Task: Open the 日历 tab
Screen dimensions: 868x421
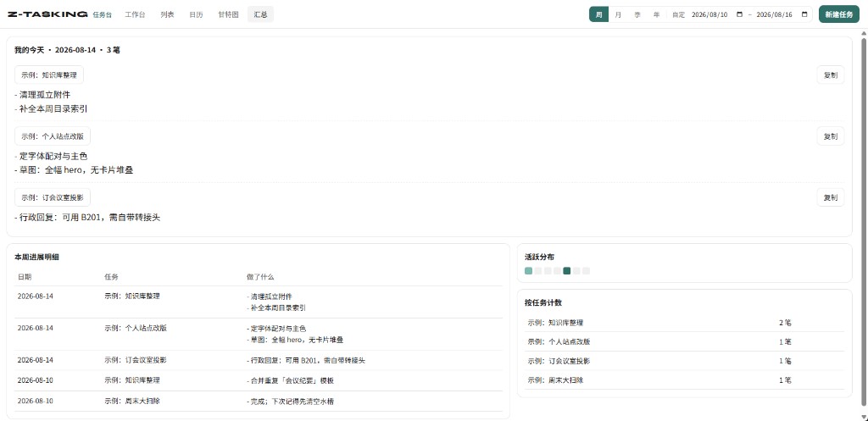Action: pyautogui.click(x=196, y=14)
